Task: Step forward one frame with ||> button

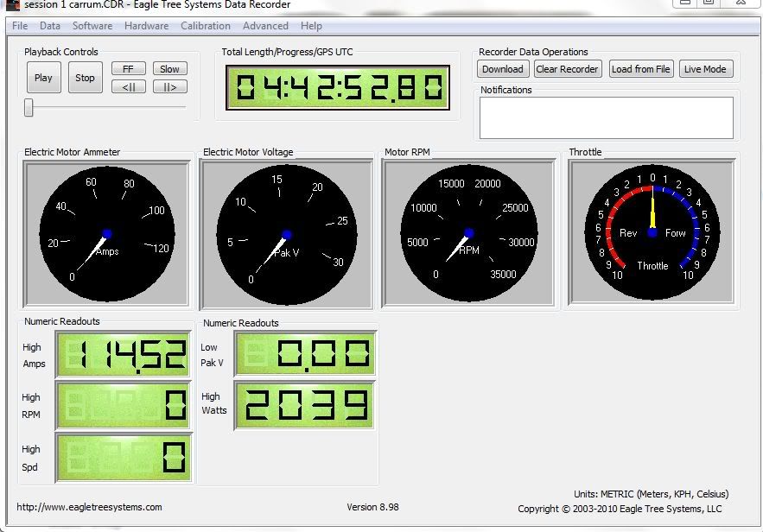Action: coord(169,86)
